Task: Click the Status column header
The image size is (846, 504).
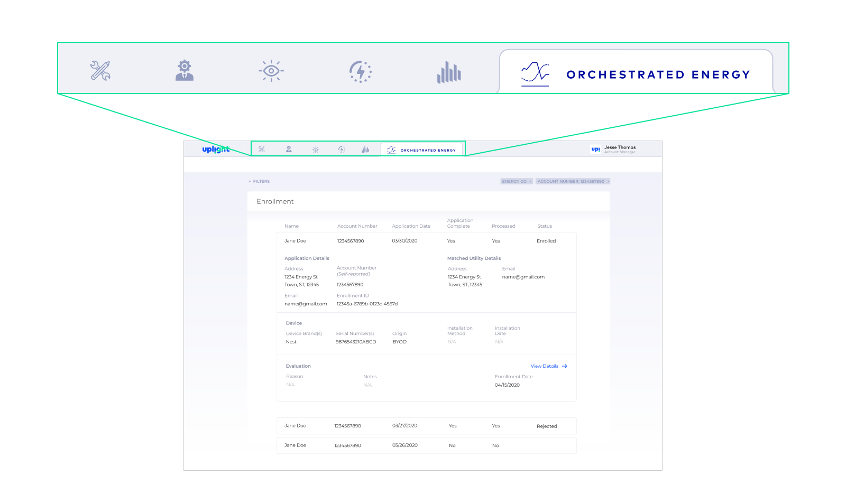Action: pos(544,226)
